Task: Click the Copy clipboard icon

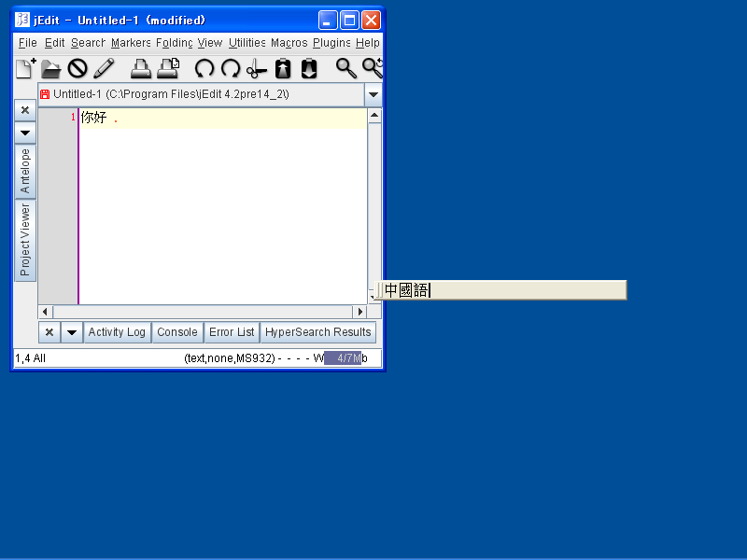Action: (x=283, y=68)
